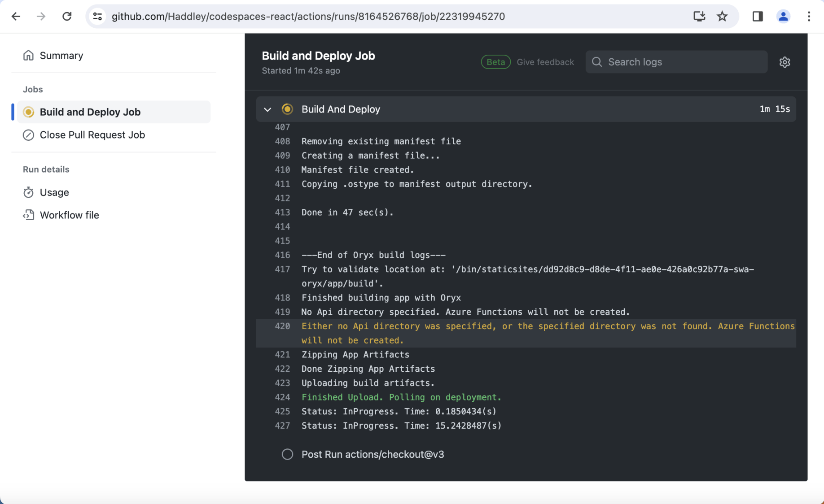View site information icon in address bar
This screenshot has height=504, width=824.
point(97,17)
